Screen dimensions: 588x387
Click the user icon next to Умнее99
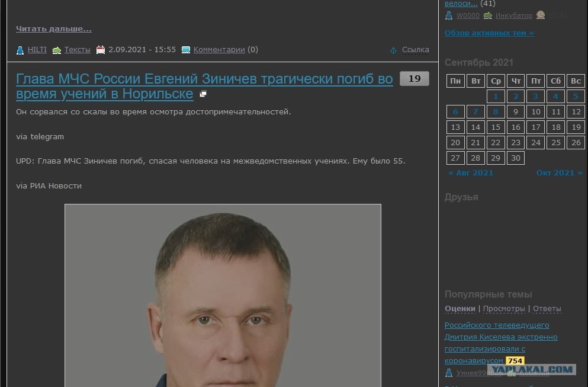[x=448, y=373]
